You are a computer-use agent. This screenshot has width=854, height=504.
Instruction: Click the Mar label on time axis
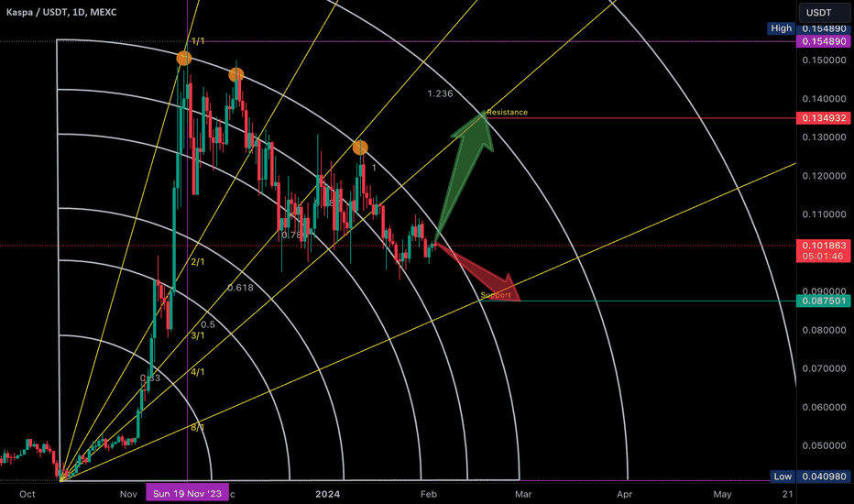523,494
